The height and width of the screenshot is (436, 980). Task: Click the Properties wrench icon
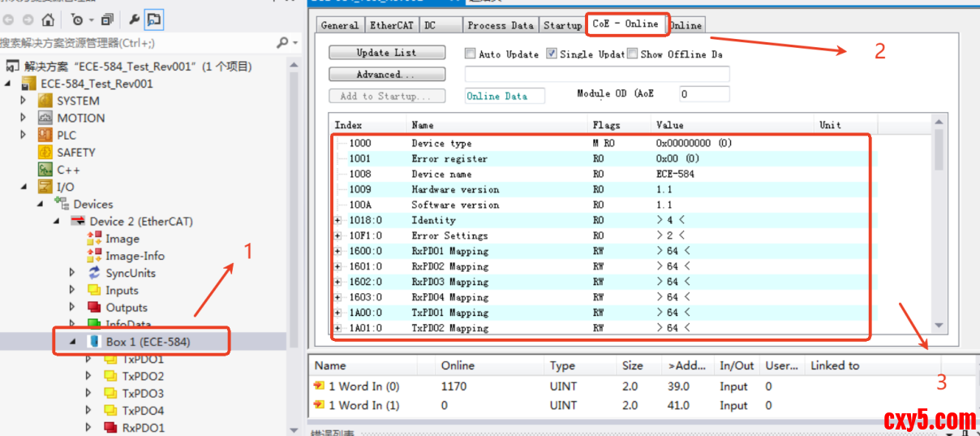click(134, 19)
